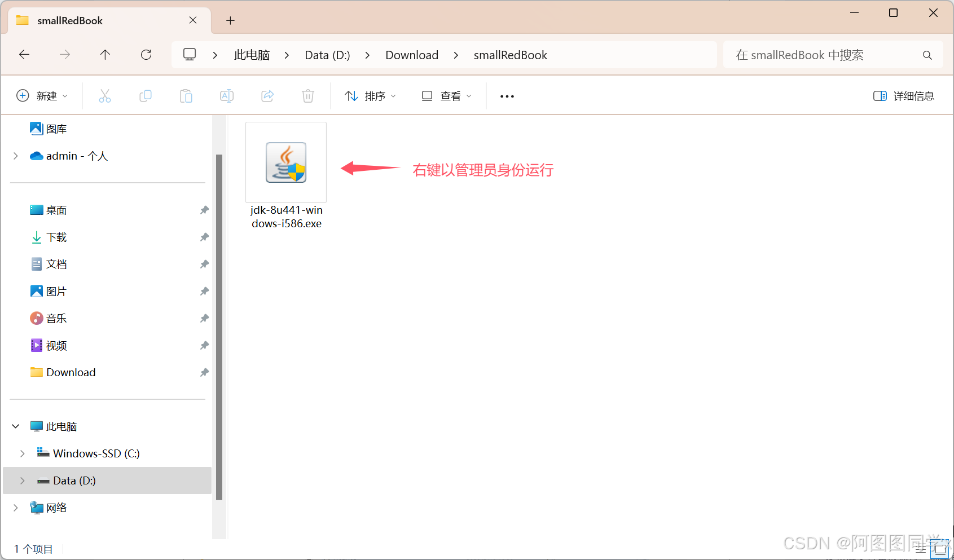Toggle the 详细信息 details pane
Viewport: 954px width, 560px height.
[x=903, y=96]
